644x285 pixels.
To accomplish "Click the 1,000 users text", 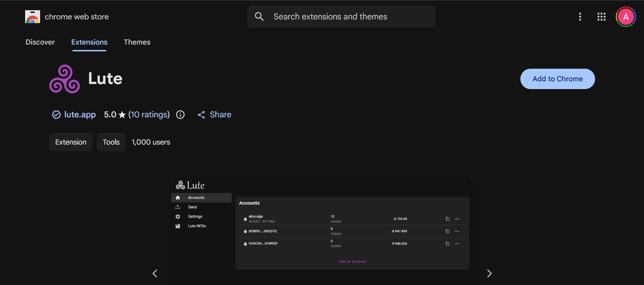I will click(151, 142).
